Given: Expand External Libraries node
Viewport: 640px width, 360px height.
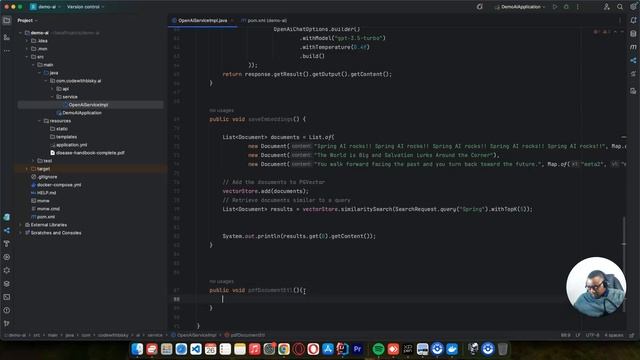Looking at the screenshot, I should click(20, 225).
